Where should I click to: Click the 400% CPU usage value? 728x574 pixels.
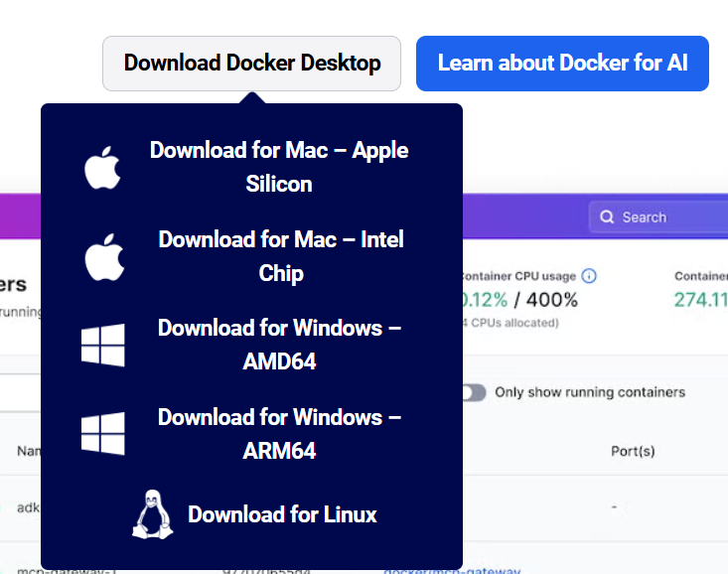click(552, 300)
